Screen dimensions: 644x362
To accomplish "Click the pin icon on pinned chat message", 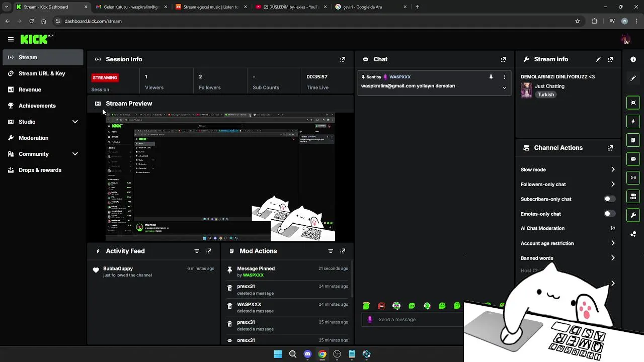I will coord(491,77).
